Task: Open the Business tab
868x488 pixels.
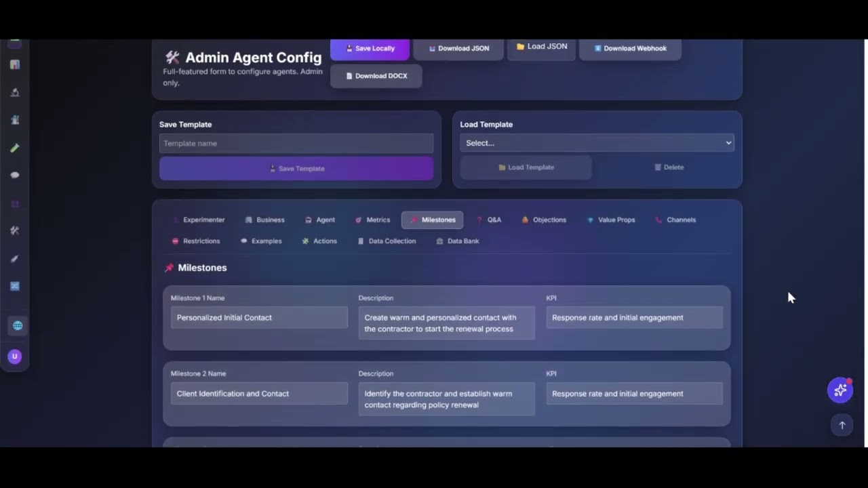Action: coord(264,220)
